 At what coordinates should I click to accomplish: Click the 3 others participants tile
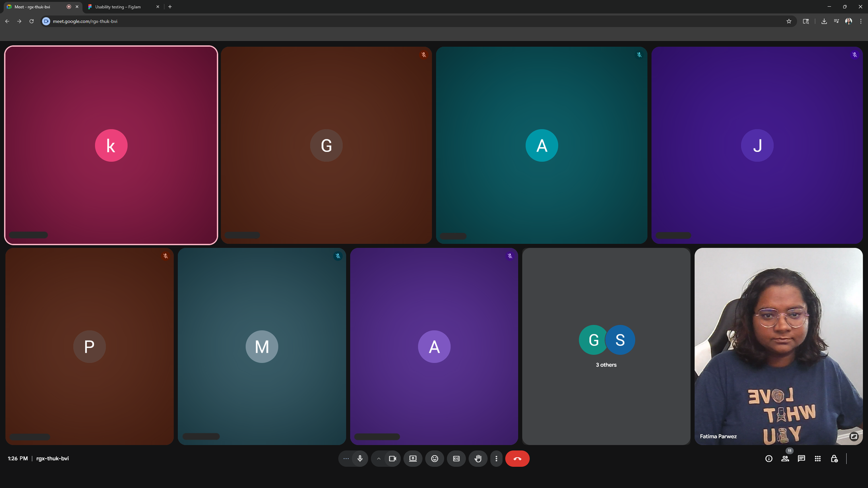point(606,346)
